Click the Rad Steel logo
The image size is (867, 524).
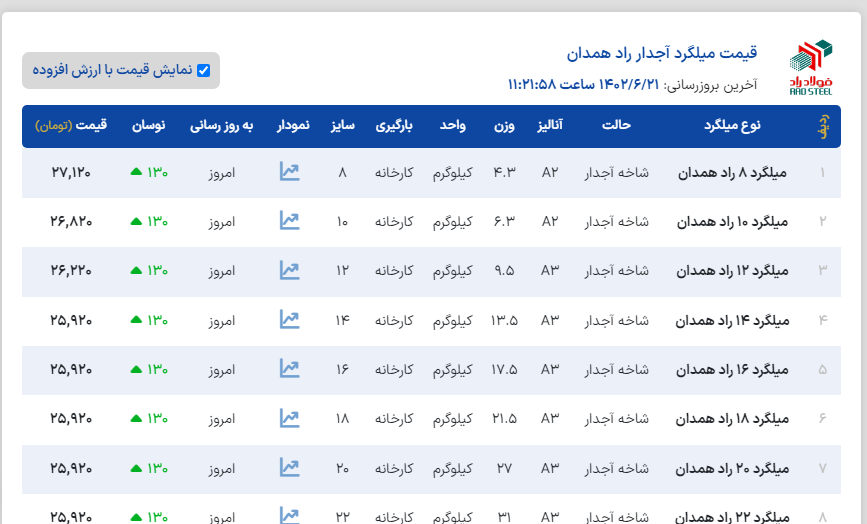(810, 67)
